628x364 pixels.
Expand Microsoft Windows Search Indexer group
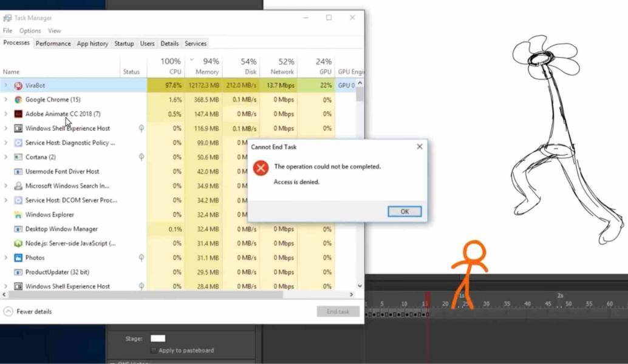5,186
